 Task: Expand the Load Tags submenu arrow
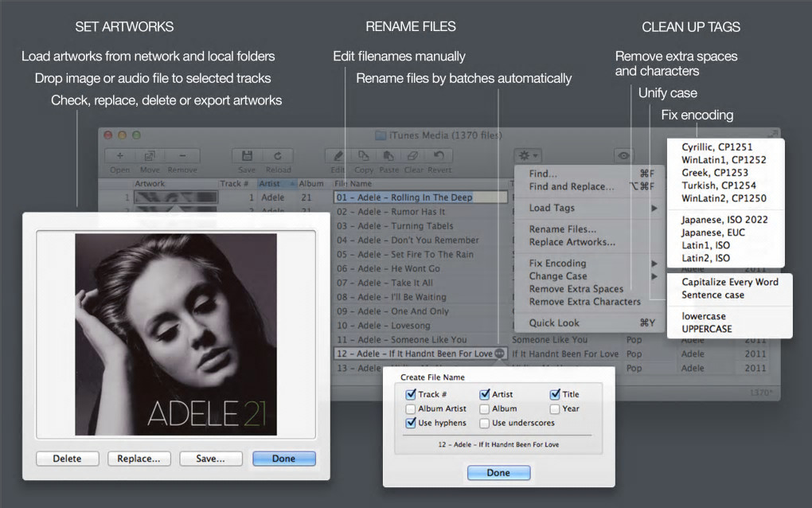(654, 208)
